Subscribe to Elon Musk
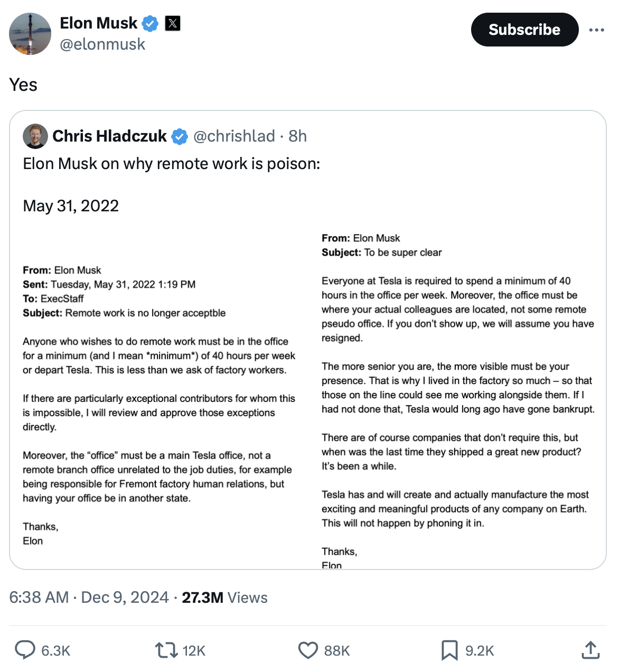Screen dimensions: 619x672 pyautogui.click(x=524, y=30)
